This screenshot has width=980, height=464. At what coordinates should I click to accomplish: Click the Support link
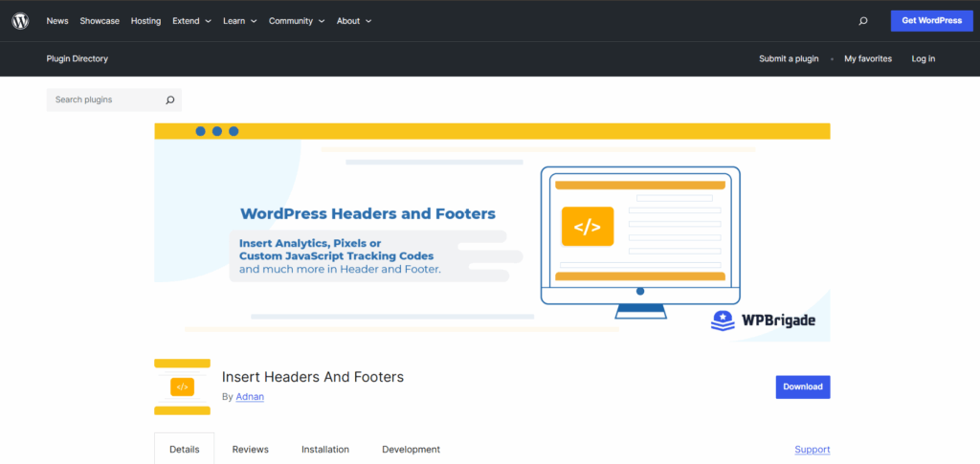[x=812, y=449]
